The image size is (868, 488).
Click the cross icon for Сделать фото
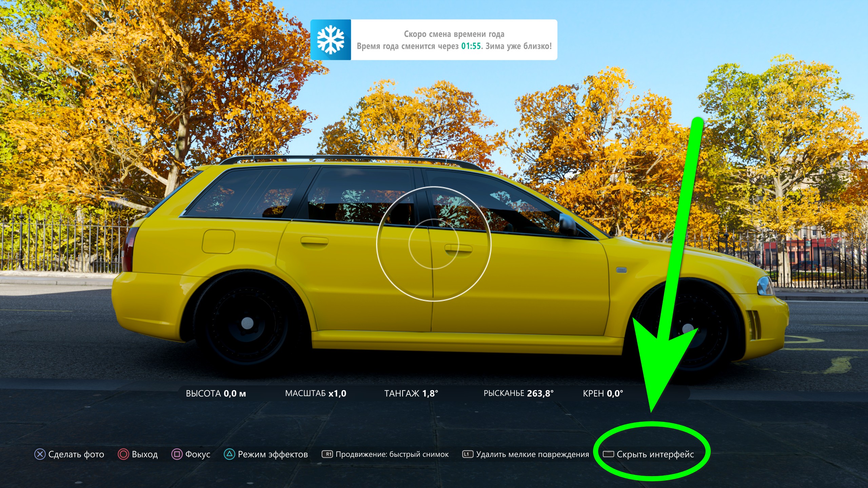click(40, 454)
